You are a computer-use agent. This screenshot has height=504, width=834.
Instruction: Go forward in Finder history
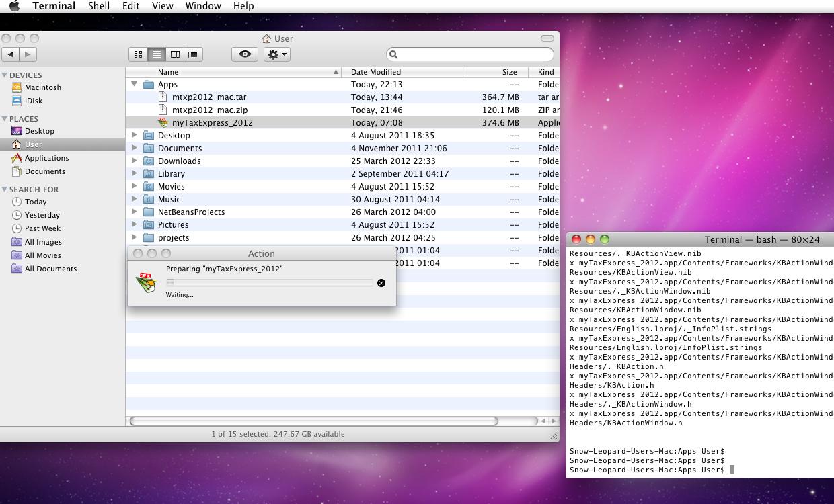pyautogui.click(x=28, y=54)
